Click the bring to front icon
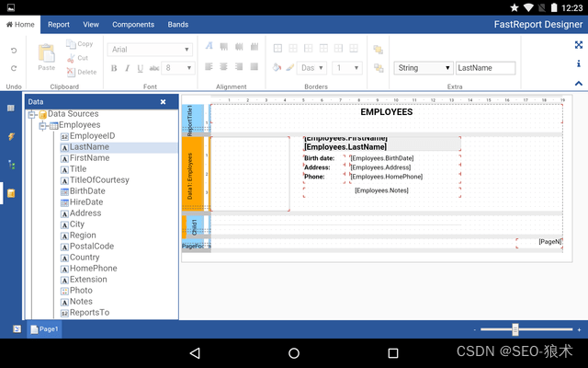Screen dimensions: 588x368 coord(379,50)
